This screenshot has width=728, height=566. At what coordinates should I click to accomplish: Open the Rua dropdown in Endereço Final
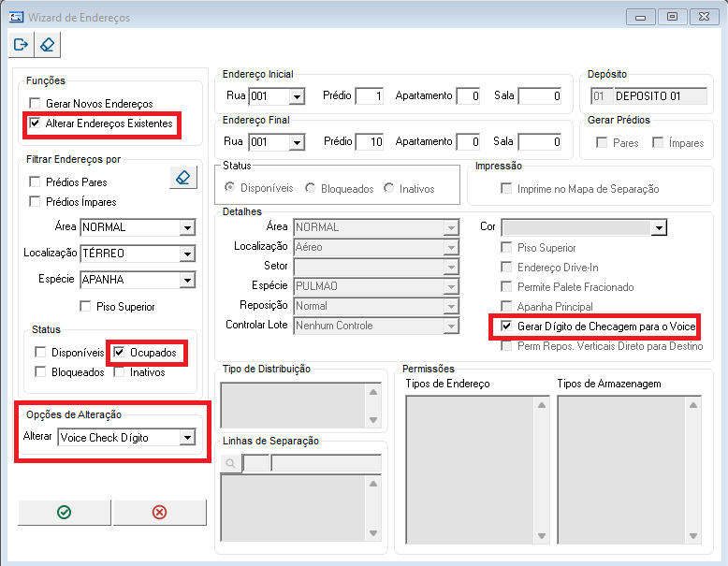[x=297, y=142]
